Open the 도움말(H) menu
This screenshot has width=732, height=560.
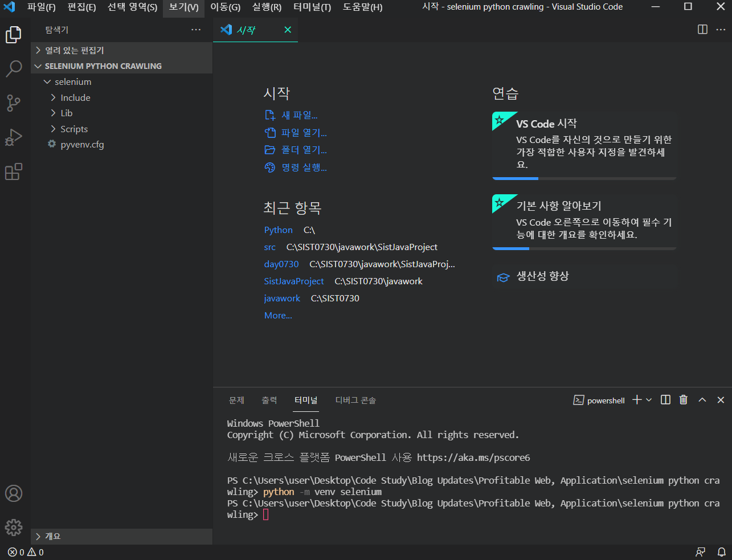[x=363, y=7]
